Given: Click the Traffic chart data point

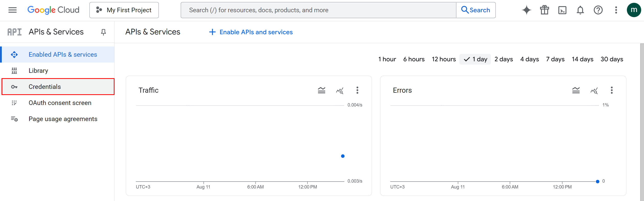Looking at the screenshot, I should [343, 156].
